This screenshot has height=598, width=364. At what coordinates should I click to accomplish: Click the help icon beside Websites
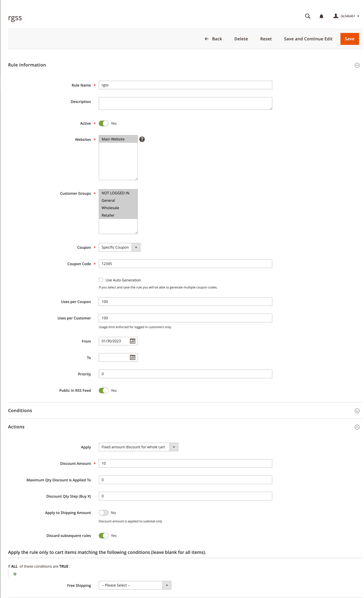point(142,139)
